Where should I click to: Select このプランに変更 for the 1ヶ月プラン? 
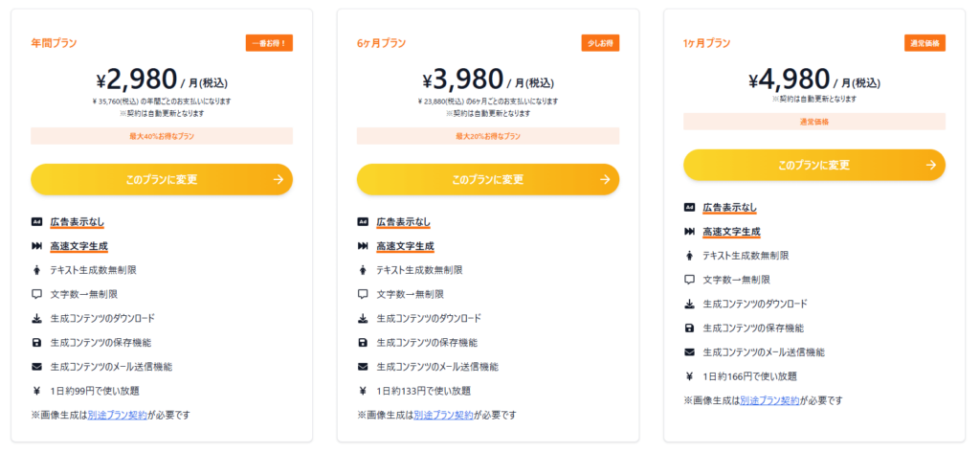[814, 165]
